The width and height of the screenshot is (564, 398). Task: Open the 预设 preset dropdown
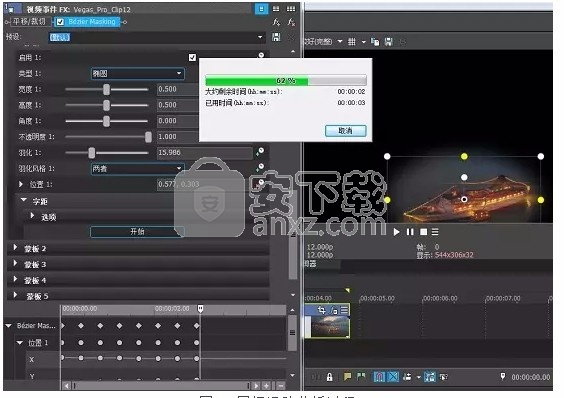click(x=156, y=37)
